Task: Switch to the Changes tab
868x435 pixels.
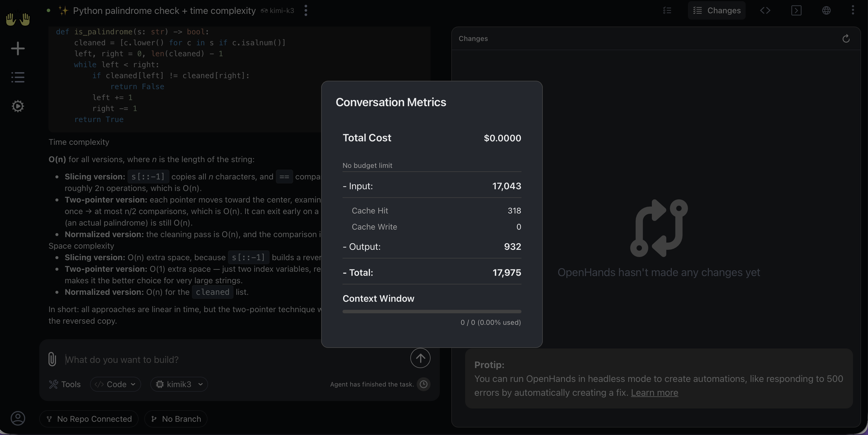Action: pos(717,10)
